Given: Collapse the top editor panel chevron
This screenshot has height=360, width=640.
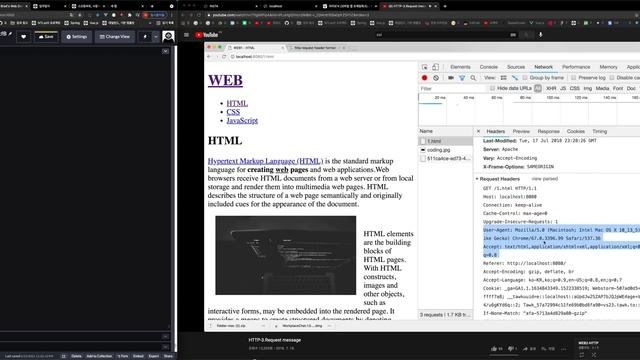Looking at the screenshot, I should pyautogui.click(x=165, y=51).
